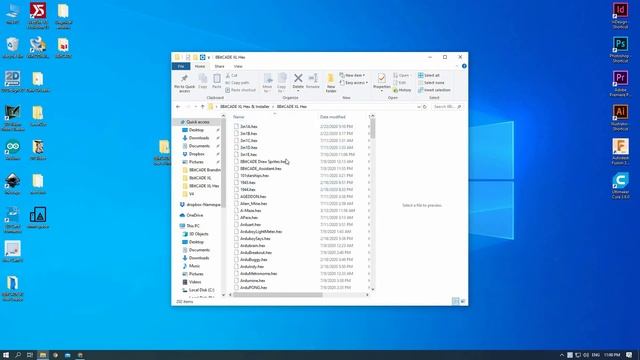The image size is (640, 360).
Task: Click the search box field
Action: click(x=447, y=107)
